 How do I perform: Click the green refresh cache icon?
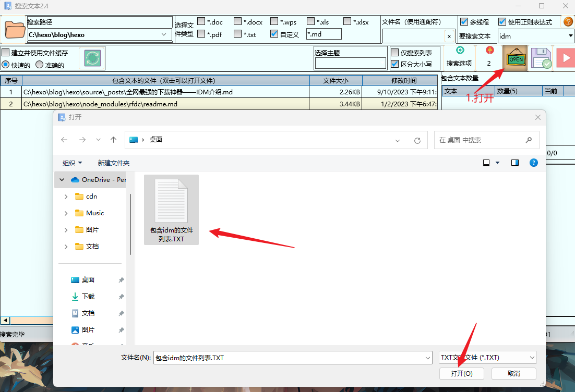pos(92,58)
